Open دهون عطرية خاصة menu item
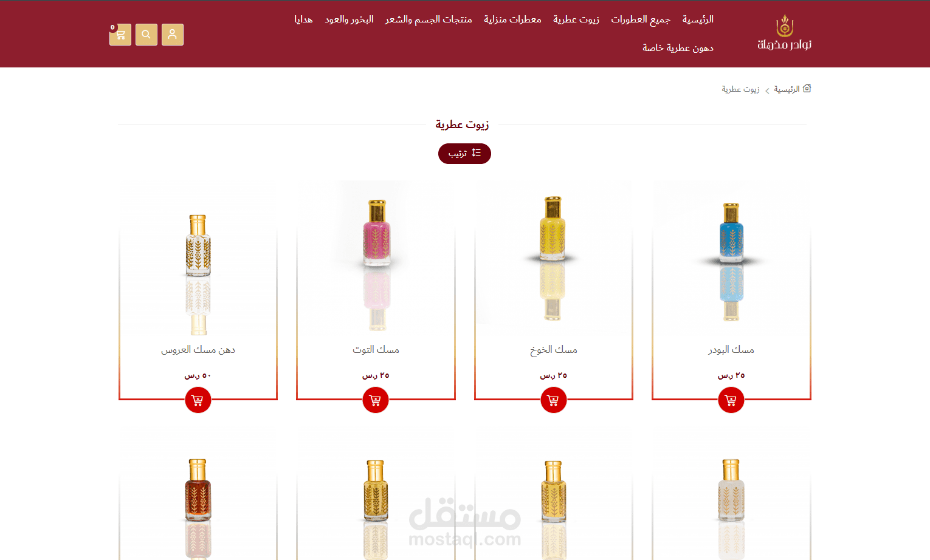The width and height of the screenshot is (930, 560). [x=678, y=48]
